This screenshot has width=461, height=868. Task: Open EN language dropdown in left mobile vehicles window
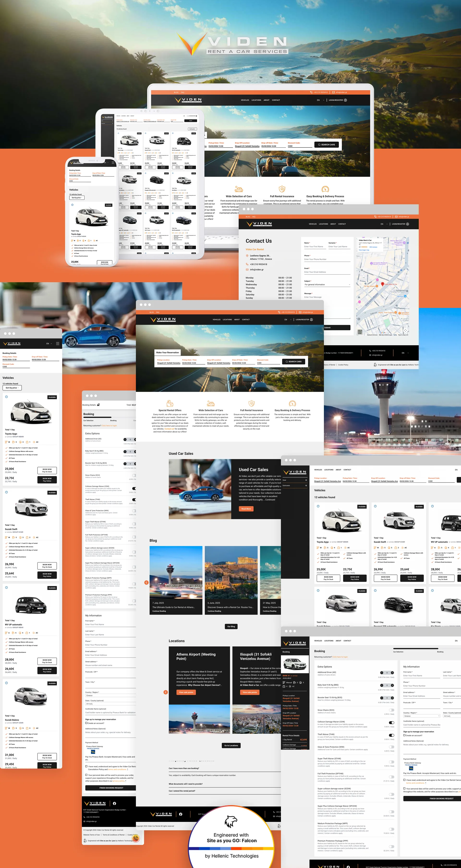[x=49, y=344]
